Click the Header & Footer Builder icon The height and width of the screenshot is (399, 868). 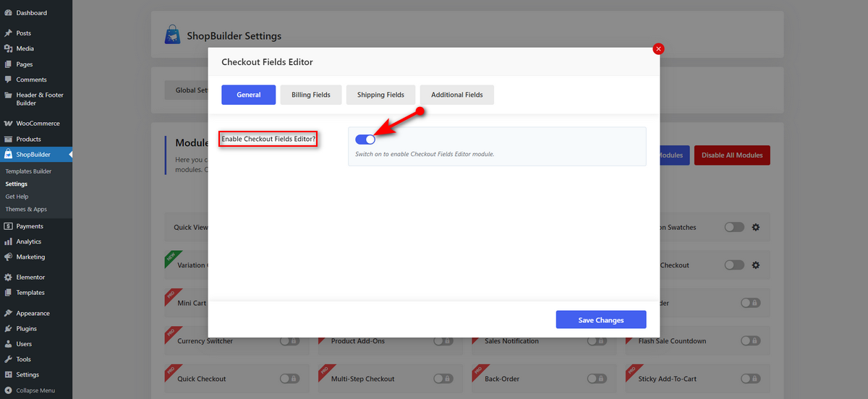coord(7,95)
